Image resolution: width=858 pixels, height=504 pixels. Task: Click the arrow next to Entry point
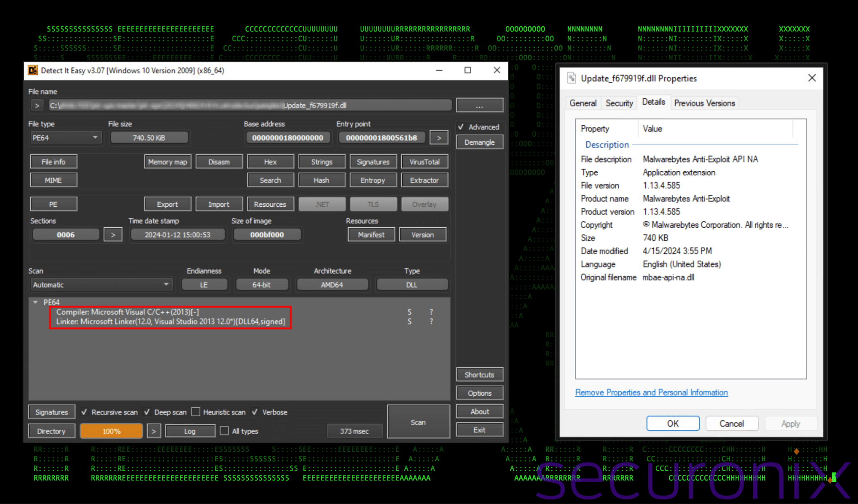[439, 138]
